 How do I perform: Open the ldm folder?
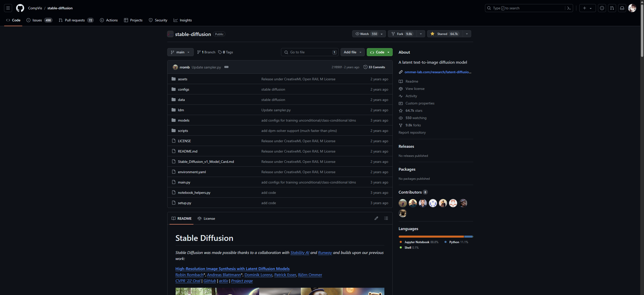181,110
